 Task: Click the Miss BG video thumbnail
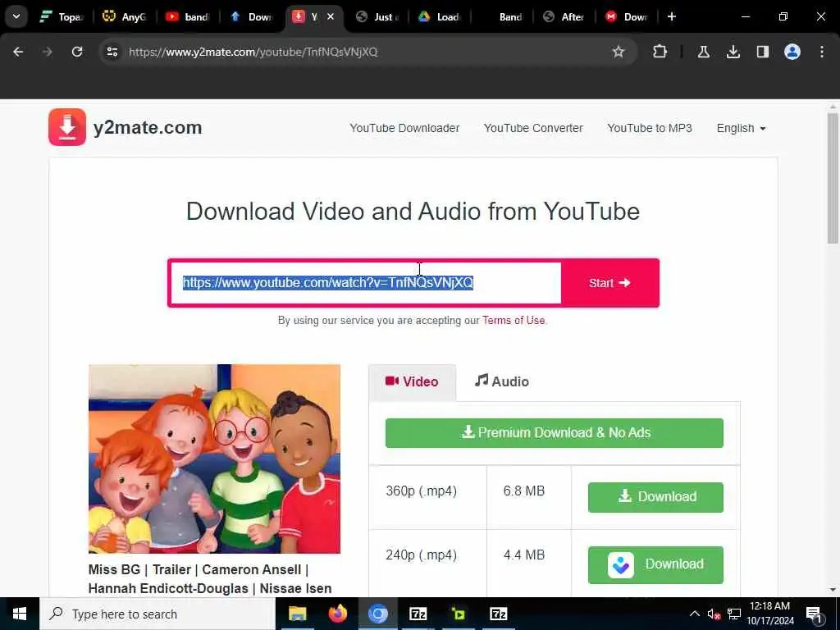tap(214, 459)
